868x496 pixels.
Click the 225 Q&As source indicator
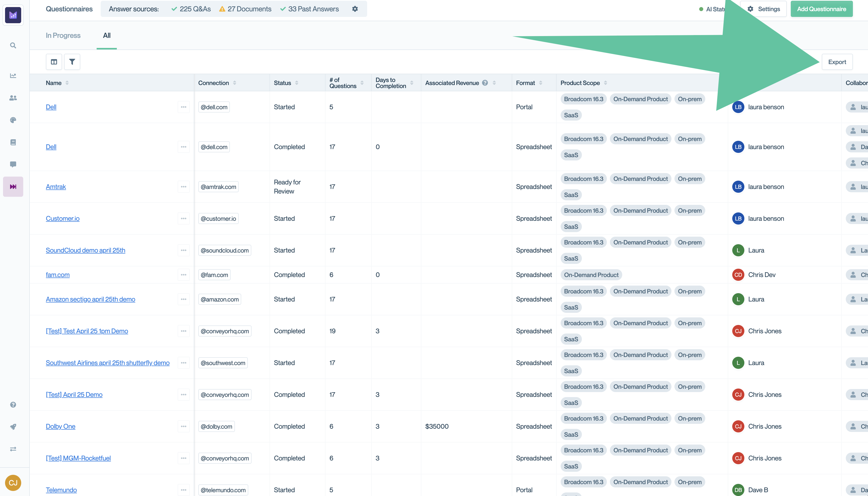191,9
